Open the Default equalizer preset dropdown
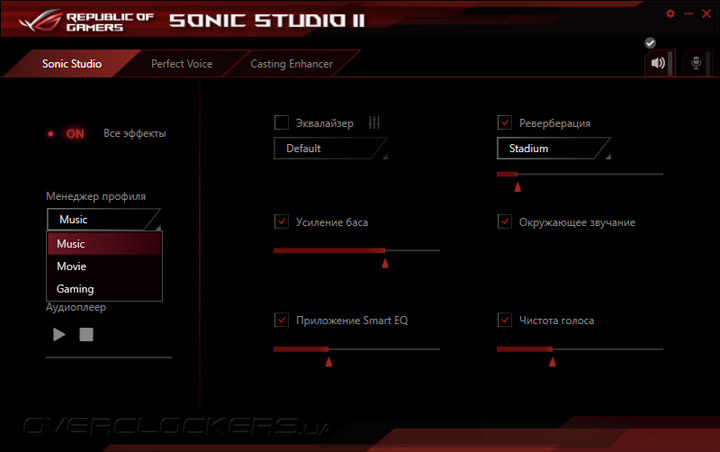Viewport: 720px width, 452px height. pos(331,148)
